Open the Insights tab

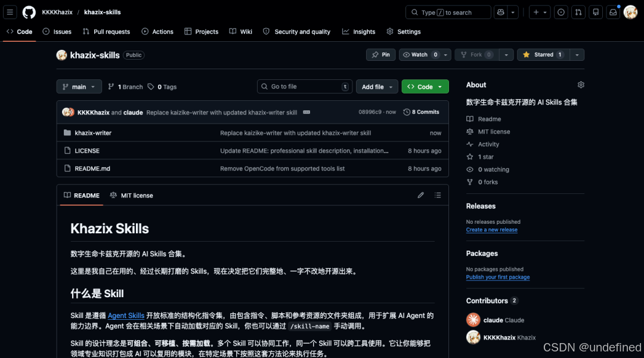(x=359, y=32)
